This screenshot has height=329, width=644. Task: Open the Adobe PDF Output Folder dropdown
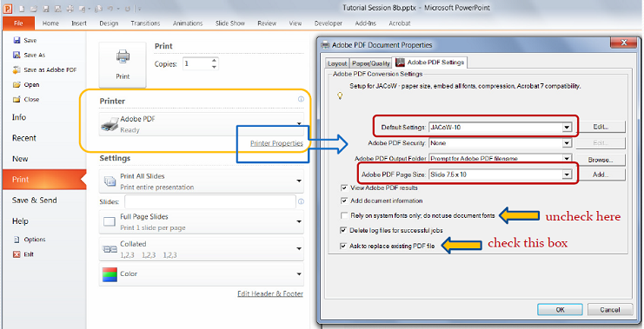point(567,158)
